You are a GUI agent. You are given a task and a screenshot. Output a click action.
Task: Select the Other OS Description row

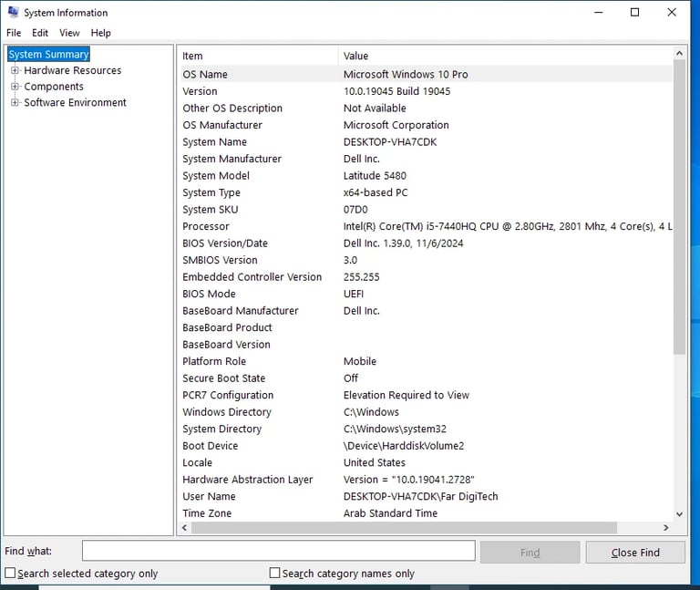coord(426,109)
